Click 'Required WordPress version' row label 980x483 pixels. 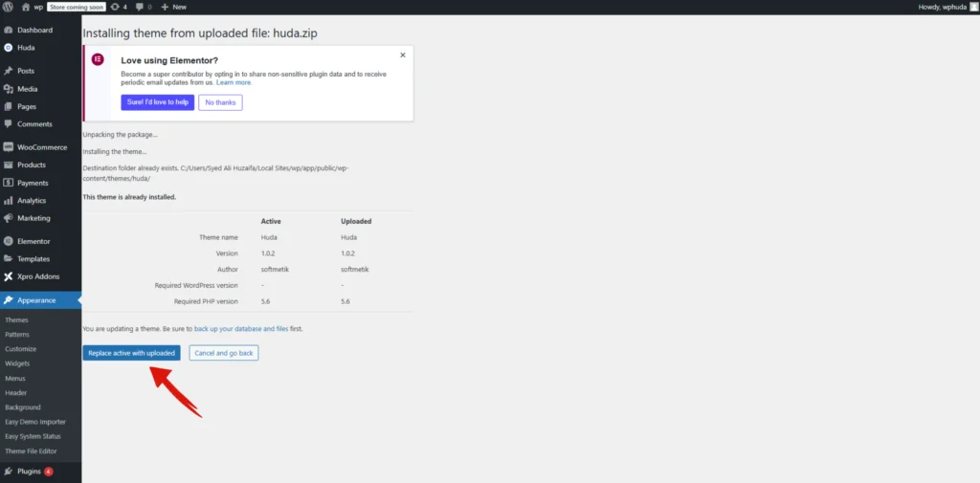point(196,286)
